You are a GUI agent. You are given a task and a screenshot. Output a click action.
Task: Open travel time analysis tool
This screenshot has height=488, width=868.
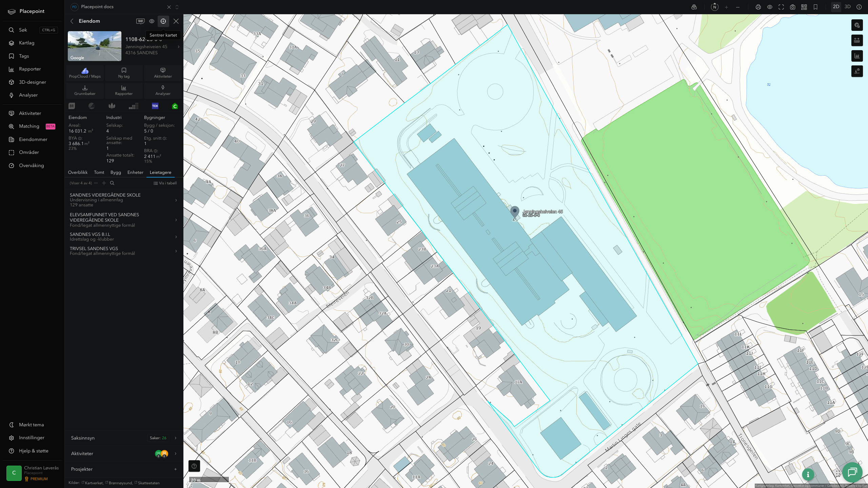tap(857, 71)
